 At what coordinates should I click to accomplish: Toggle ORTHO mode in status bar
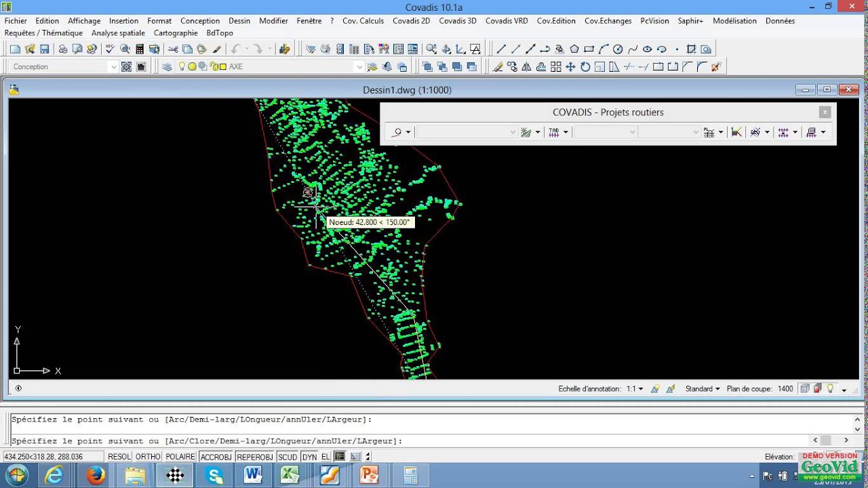point(149,457)
